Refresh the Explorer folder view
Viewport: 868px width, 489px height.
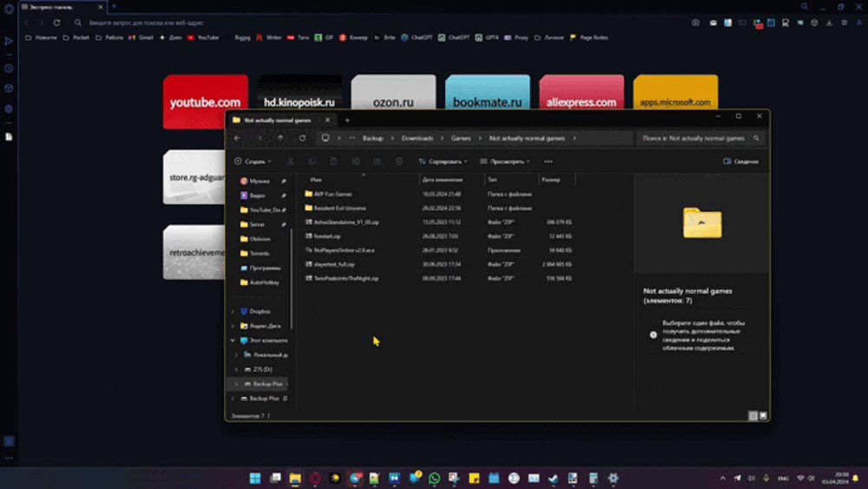pyautogui.click(x=302, y=138)
